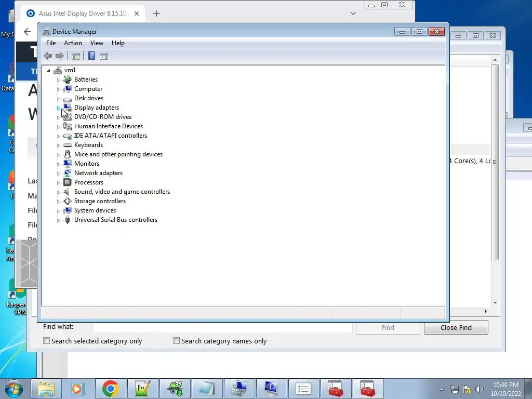The image size is (532, 399).
Task: Select the Asus Intel Display Driver browser tab
Action: (83, 13)
